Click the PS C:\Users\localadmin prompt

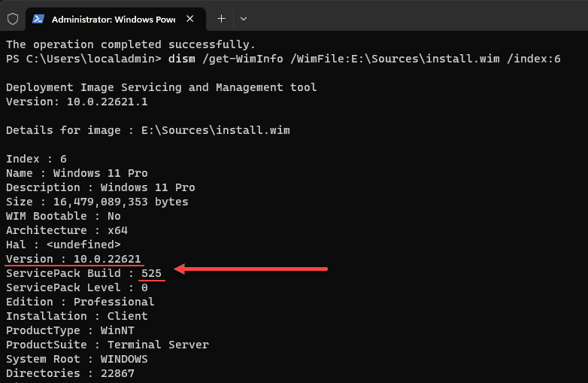(83, 59)
